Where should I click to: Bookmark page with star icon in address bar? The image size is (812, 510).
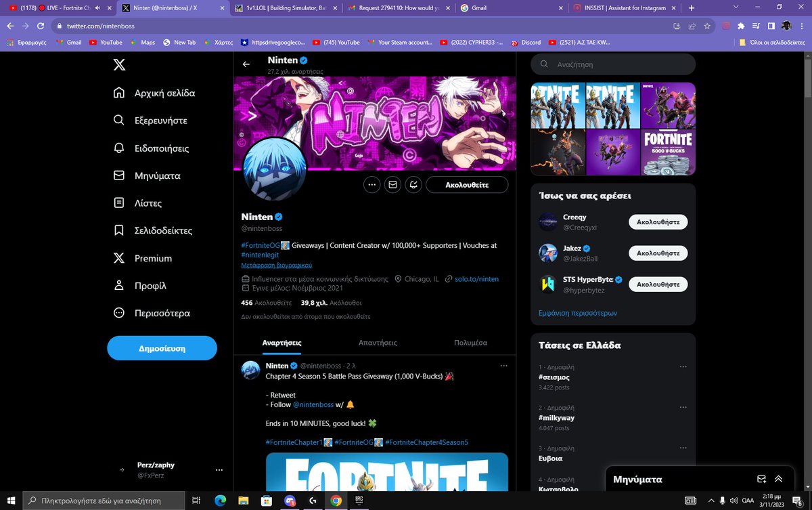tap(706, 26)
